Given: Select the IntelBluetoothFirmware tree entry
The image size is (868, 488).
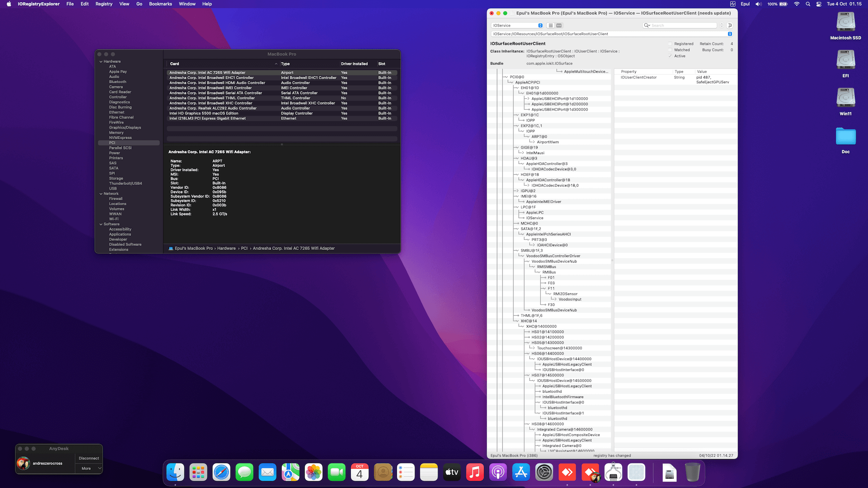Looking at the screenshot, I should tap(563, 397).
